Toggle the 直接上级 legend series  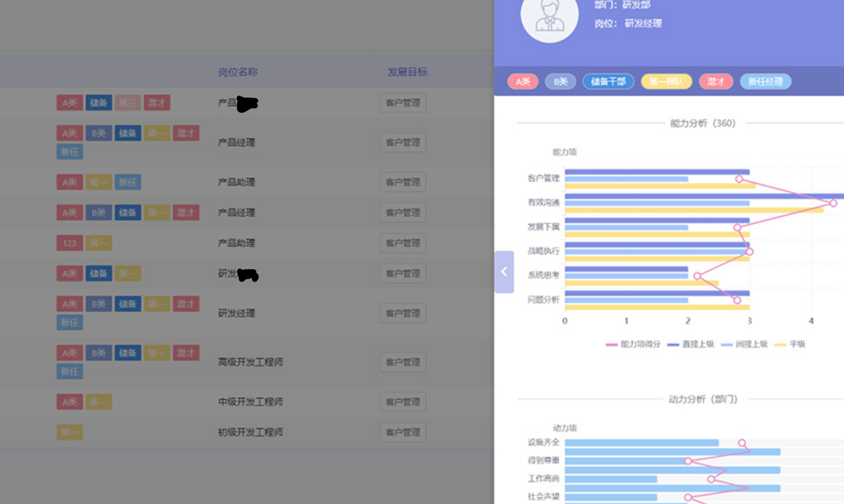pyautogui.click(x=691, y=344)
